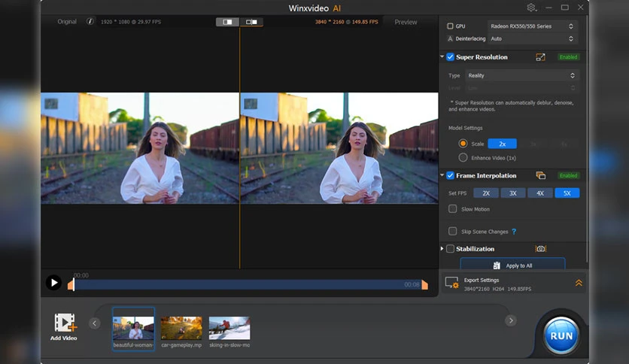Collapse the Frame Interpolation section
629x364 pixels.
click(442, 175)
